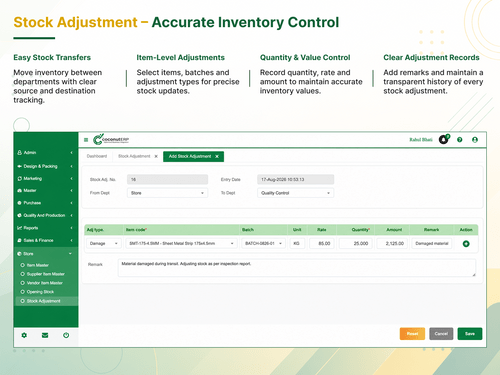Switch to the Stock Adjustment tab

click(134, 156)
